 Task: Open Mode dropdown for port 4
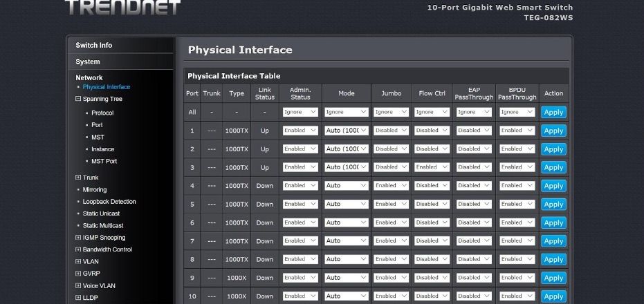pos(346,186)
